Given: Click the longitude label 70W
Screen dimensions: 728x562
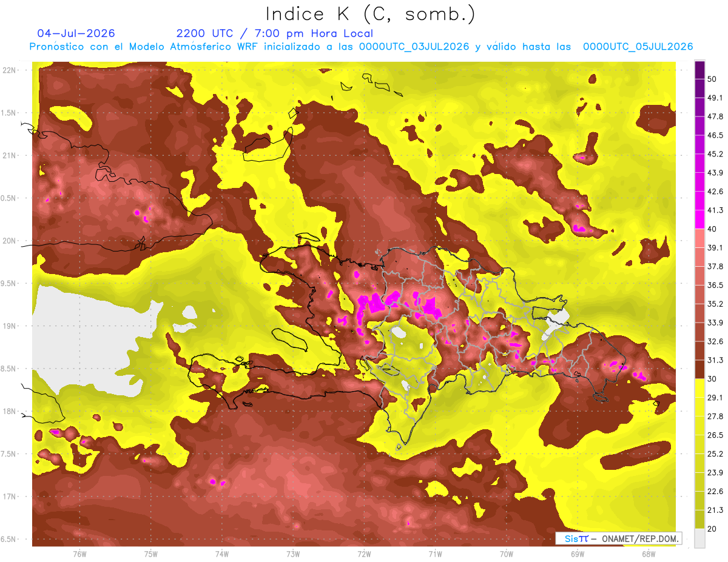Looking at the screenshot, I should pos(507,554).
